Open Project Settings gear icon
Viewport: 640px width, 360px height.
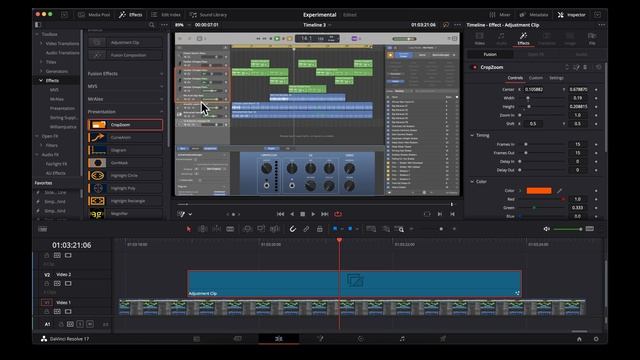point(596,339)
